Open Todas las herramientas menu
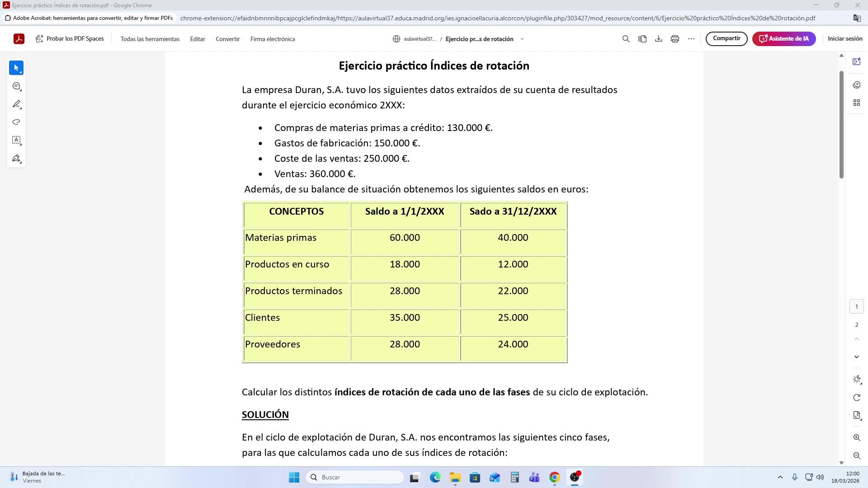 [x=150, y=39]
